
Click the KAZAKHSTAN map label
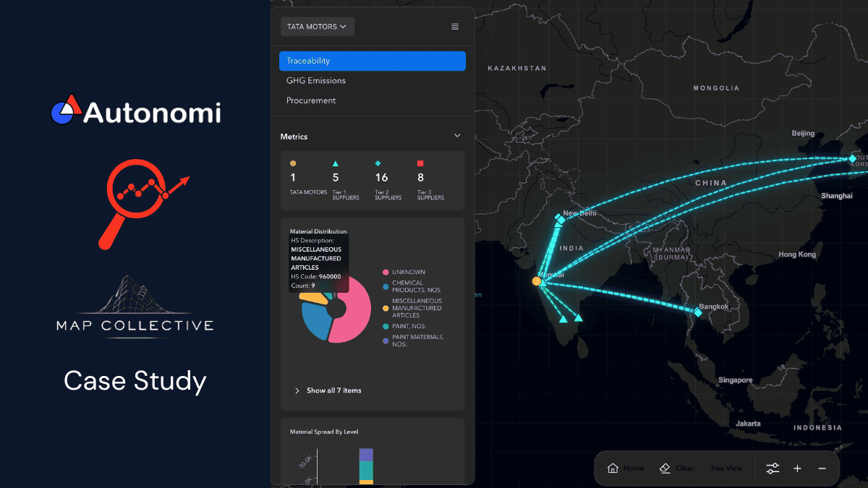coord(516,68)
